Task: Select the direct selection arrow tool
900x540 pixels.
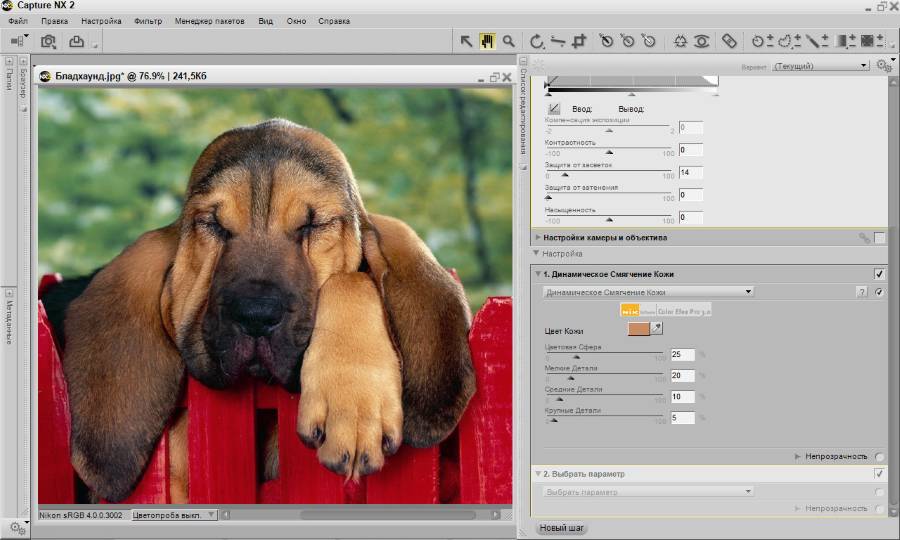Action: point(466,41)
